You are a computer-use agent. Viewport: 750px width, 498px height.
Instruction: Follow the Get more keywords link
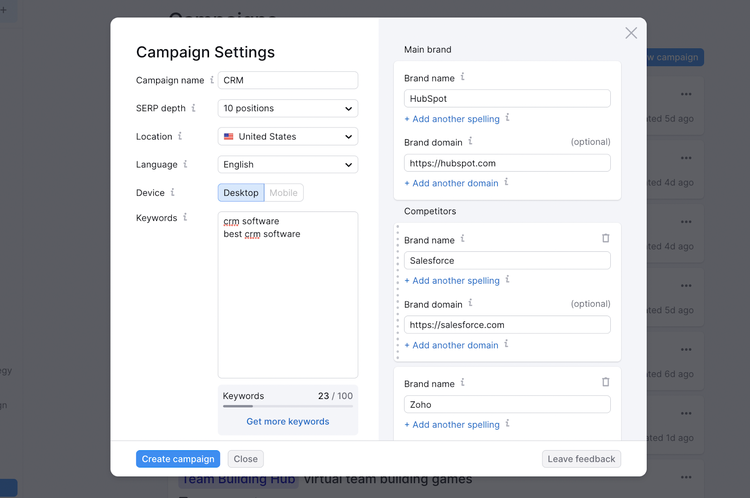click(288, 421)
